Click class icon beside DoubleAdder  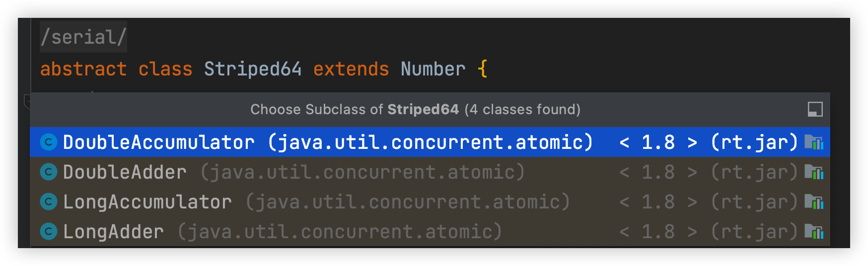(x=49, y=172)
